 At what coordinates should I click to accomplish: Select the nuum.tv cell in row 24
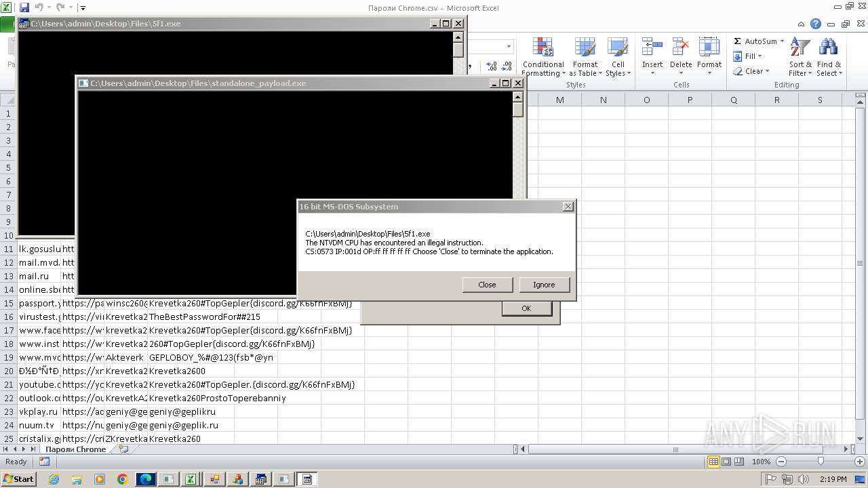pos(39,425)
